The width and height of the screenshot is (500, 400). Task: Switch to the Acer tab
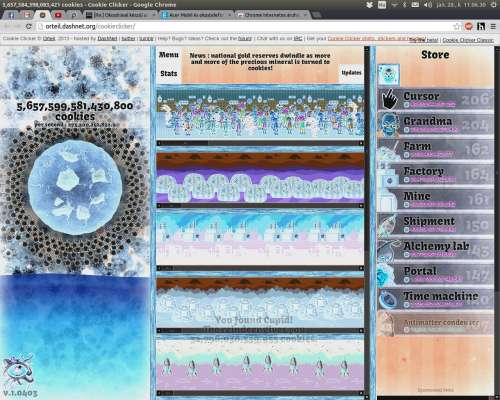pos(197,15)
